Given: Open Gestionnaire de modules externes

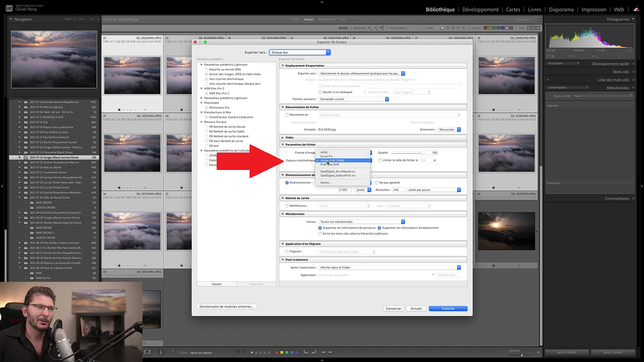Looking at the screenshot, I should 227,306.
